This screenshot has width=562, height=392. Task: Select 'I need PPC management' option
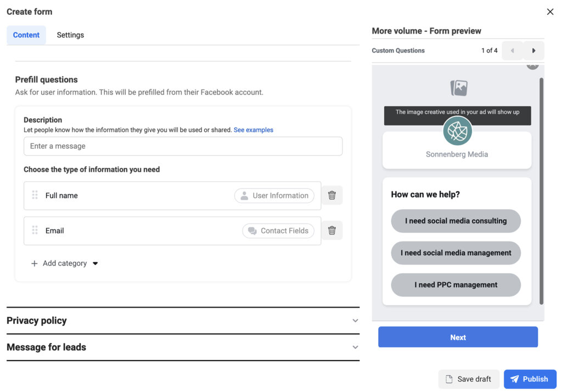pyautogui.click(x=456, y=285)
